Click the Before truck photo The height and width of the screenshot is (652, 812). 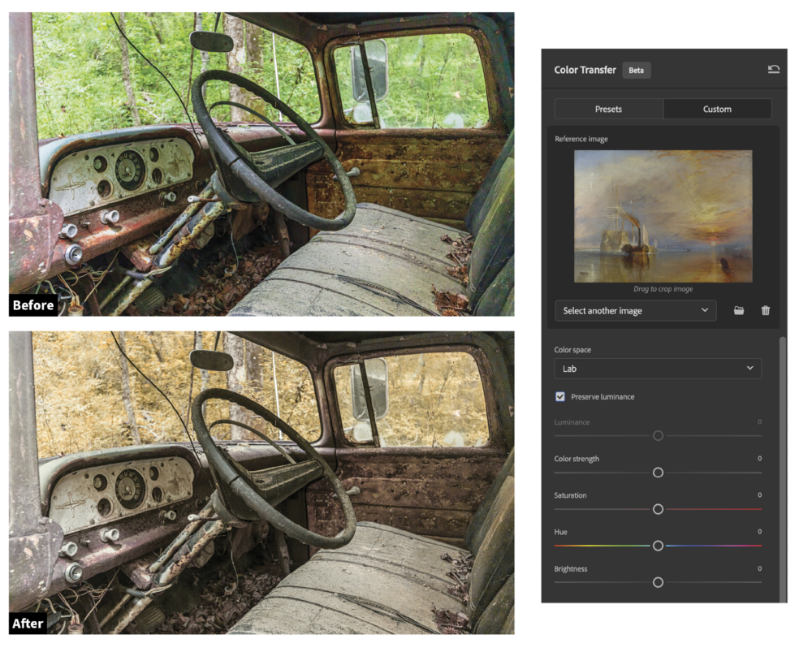pos(261,164)
